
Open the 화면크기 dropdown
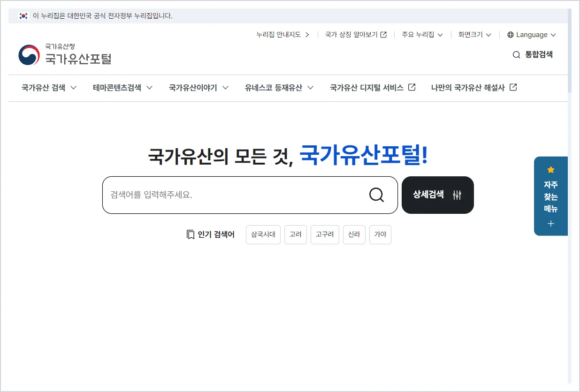(x=475, y=35)
